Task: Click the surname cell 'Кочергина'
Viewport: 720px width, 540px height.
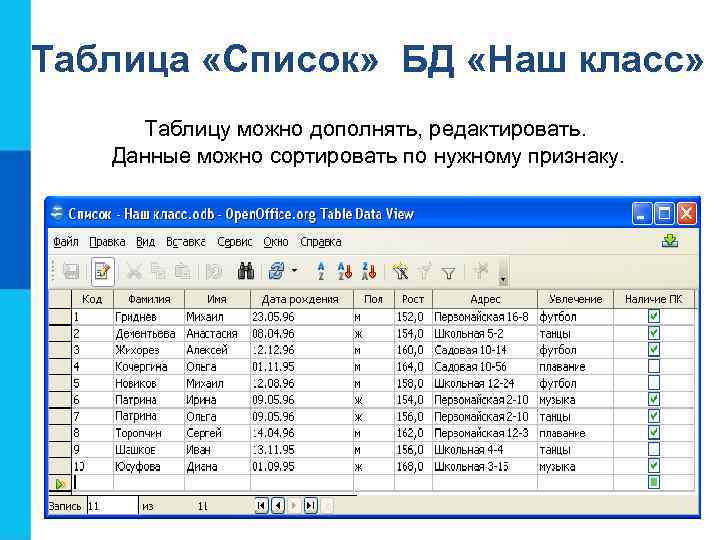Action: click(149, 366)
